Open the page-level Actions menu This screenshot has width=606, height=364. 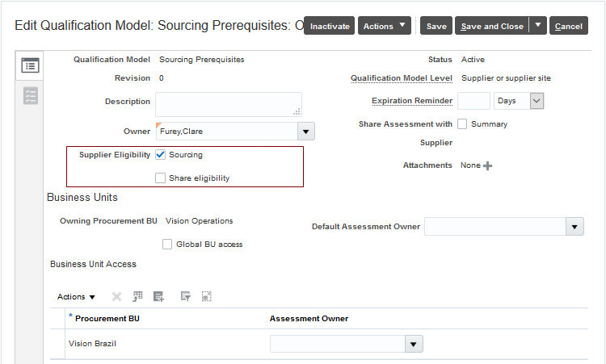pos(384,26)
